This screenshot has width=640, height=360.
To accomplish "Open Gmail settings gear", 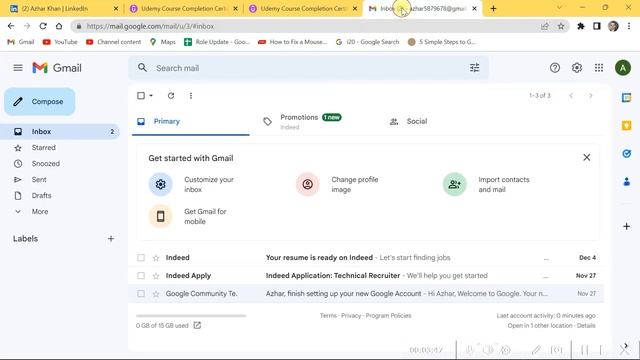I will 577,68.
